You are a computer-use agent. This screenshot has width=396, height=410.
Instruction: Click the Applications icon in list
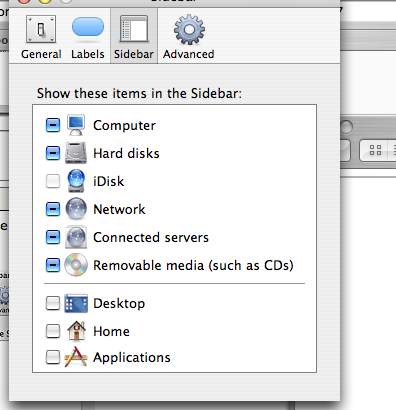coord(76,357)
